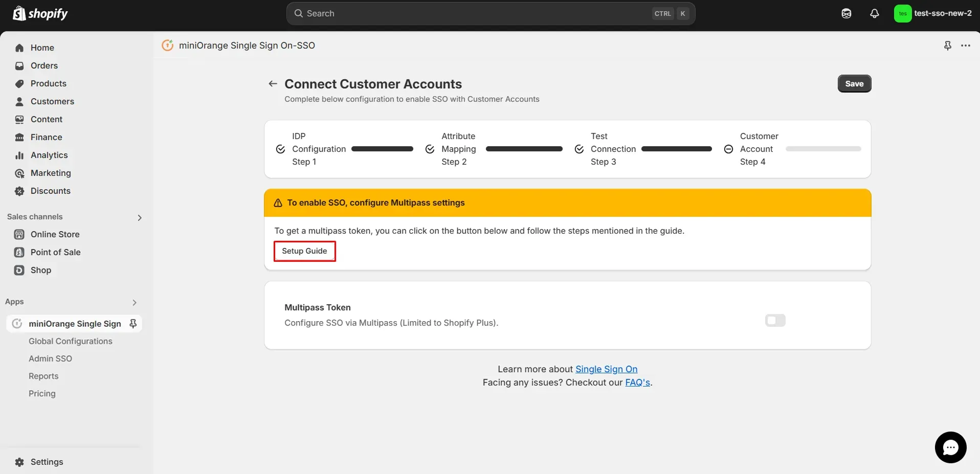Click the Save button
The height and width of the screenshot is (474, 980).
click(x=854, y=83)
